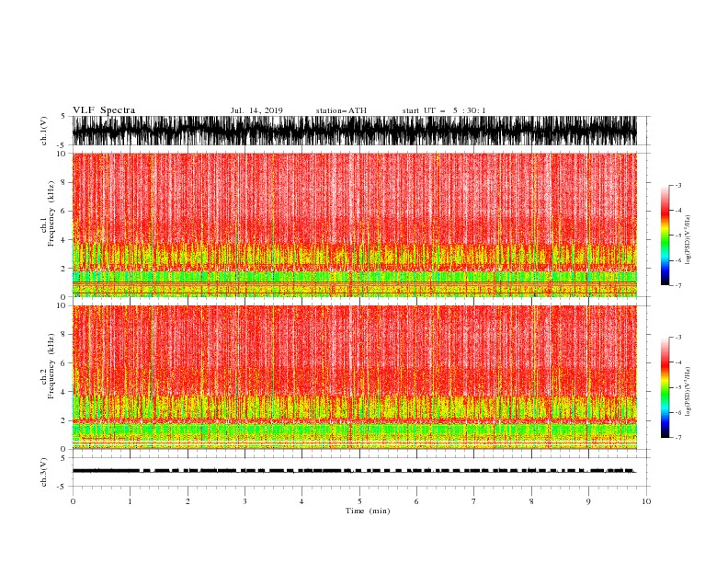Click the time axis tick label '1'
The height and width of the screenshot is (563, 728).
pyautogui.click(x=130, y=501)
